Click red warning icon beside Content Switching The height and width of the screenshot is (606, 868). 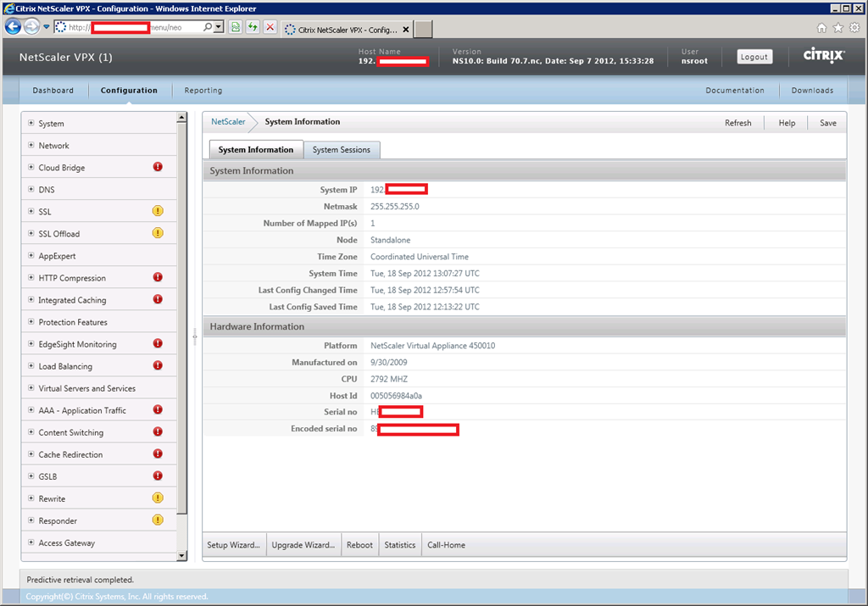[158, 431]
